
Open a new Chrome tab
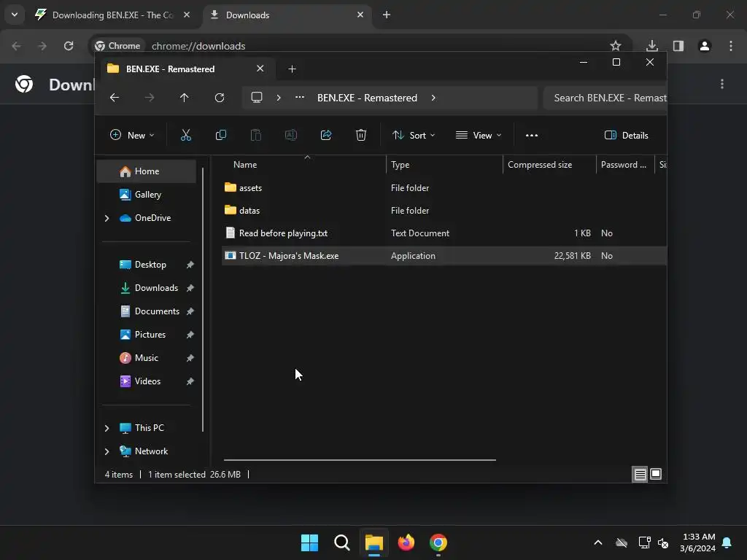coord(387,15)
